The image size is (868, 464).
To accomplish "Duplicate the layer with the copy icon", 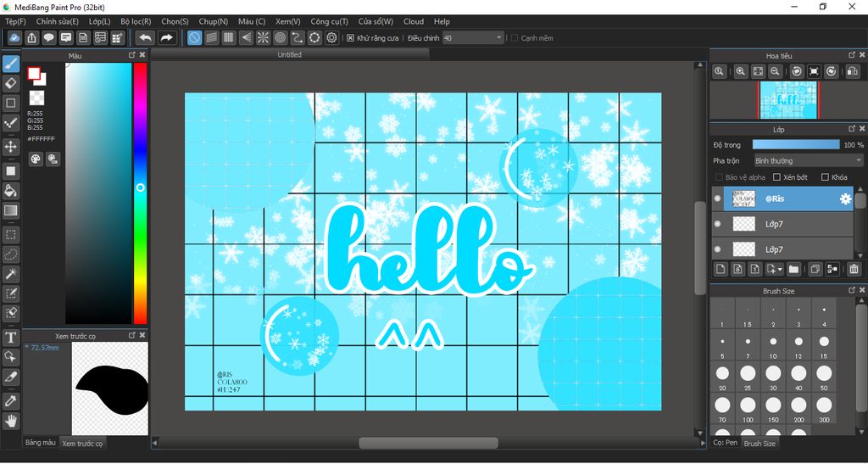I will pos(815,269).
